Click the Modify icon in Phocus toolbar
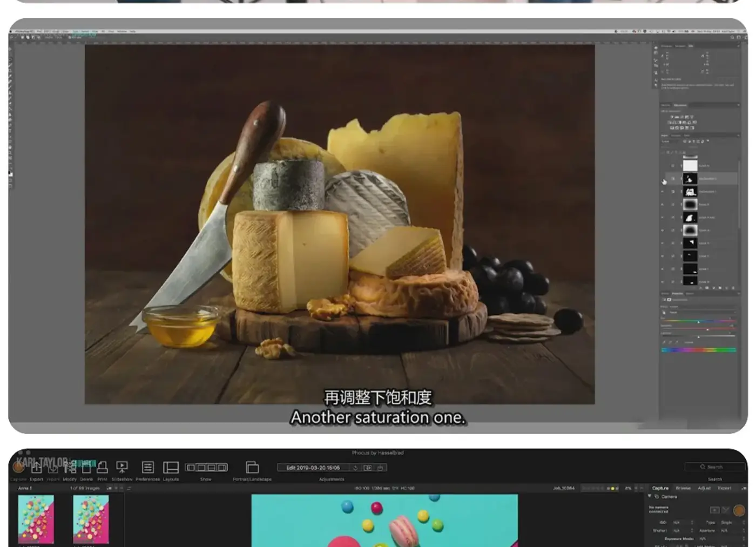This screenshot has width=756, height=547. [x=70, y=468]
